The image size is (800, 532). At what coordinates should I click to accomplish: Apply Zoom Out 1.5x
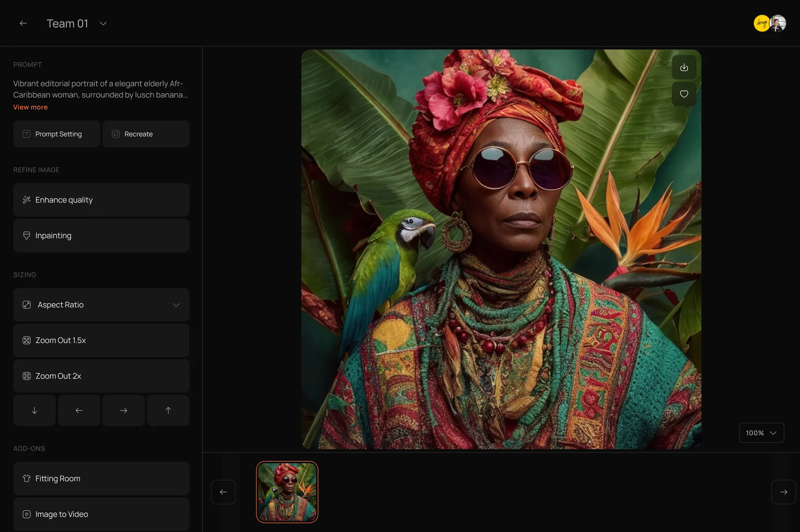101,340
